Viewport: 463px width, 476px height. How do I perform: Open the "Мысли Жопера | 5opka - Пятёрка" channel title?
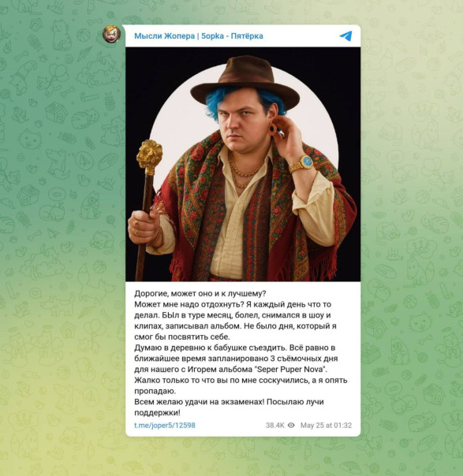[199, 35]
